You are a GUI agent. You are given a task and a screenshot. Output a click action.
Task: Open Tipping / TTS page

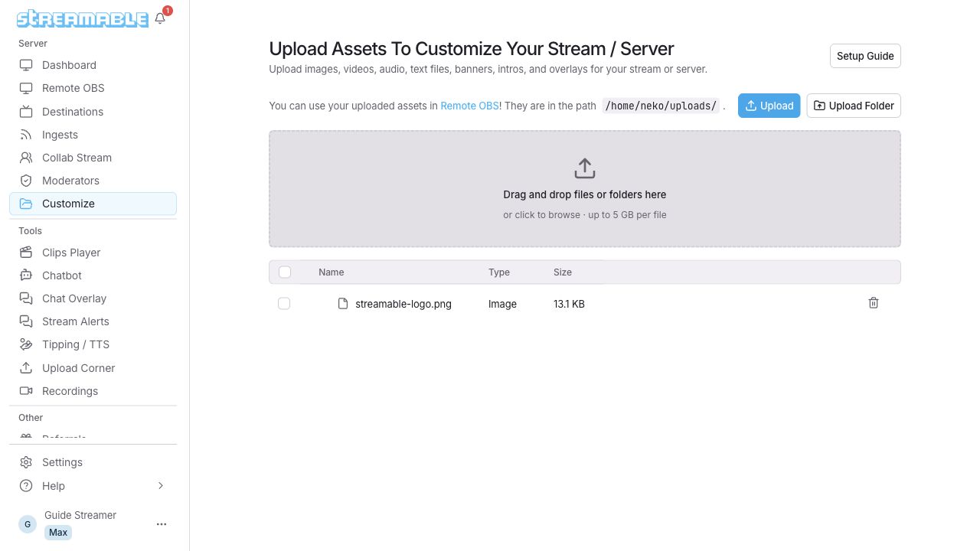click(93, 344)
